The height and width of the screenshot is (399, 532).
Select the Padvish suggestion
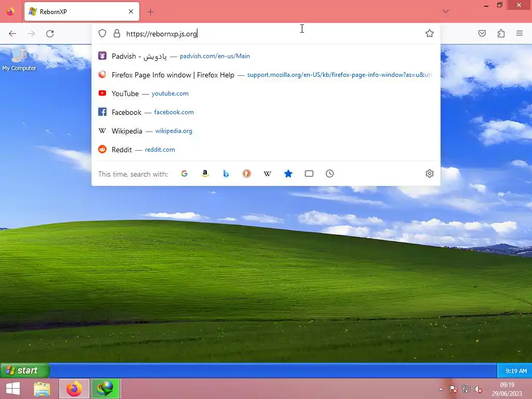(x=266, y=56)
